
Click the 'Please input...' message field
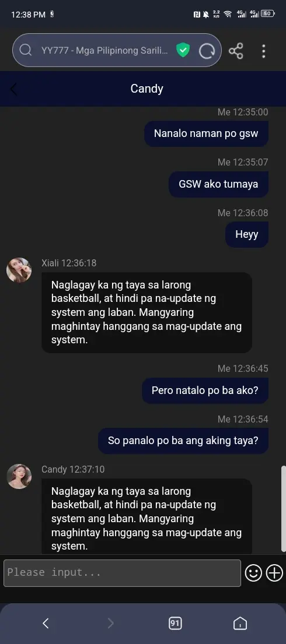click(122, 572)
